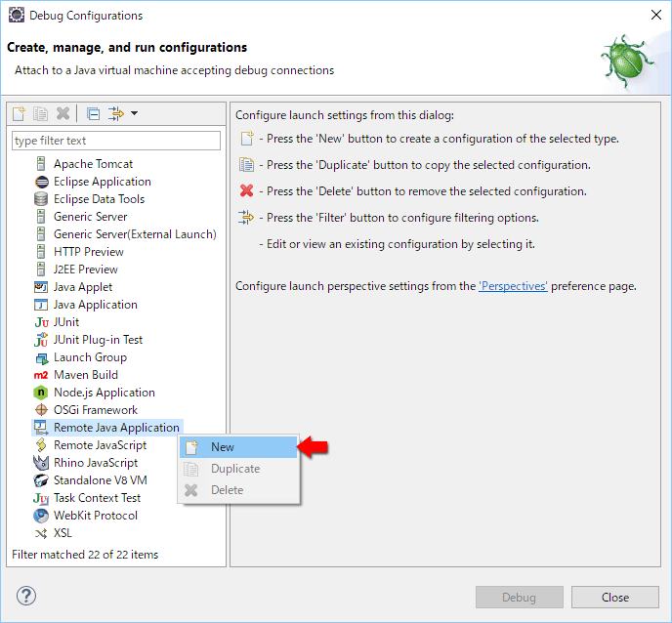Select Task Context Test entry

[97, 498]
